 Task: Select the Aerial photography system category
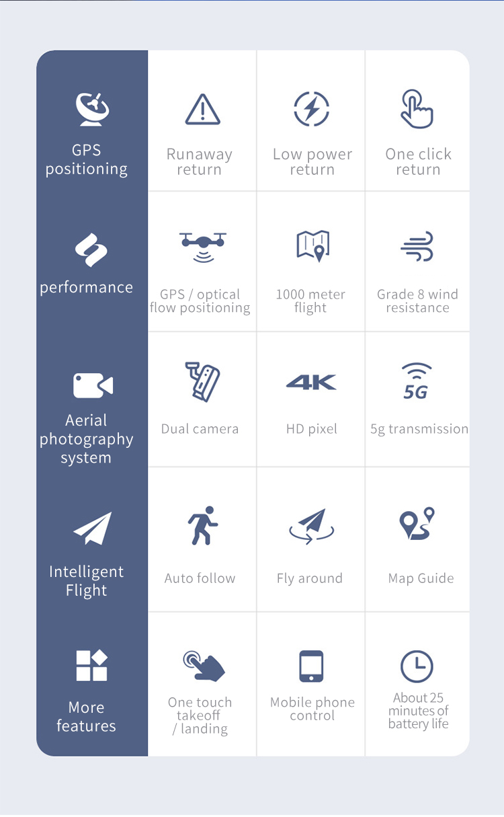pos(87,438)
